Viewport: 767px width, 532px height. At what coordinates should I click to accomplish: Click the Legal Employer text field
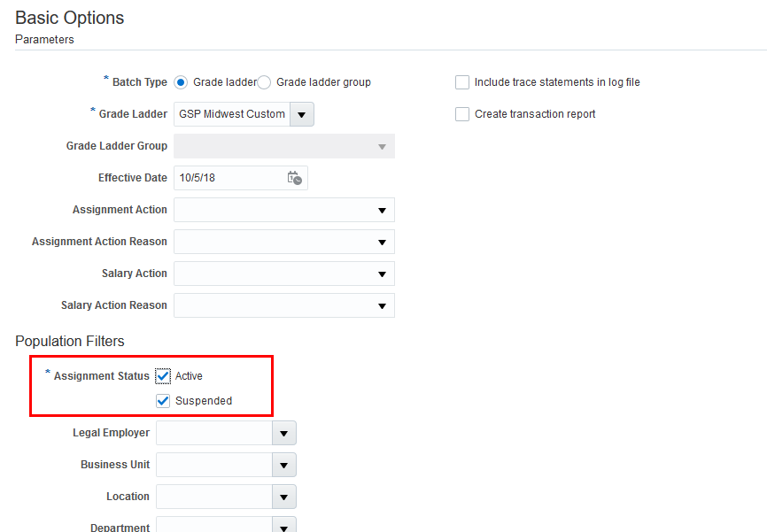click(x=214, y=433)
